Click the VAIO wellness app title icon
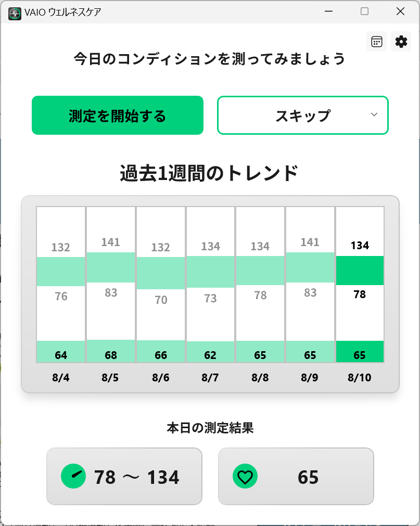This screenshot has width=420, height=526. point(15,14)
